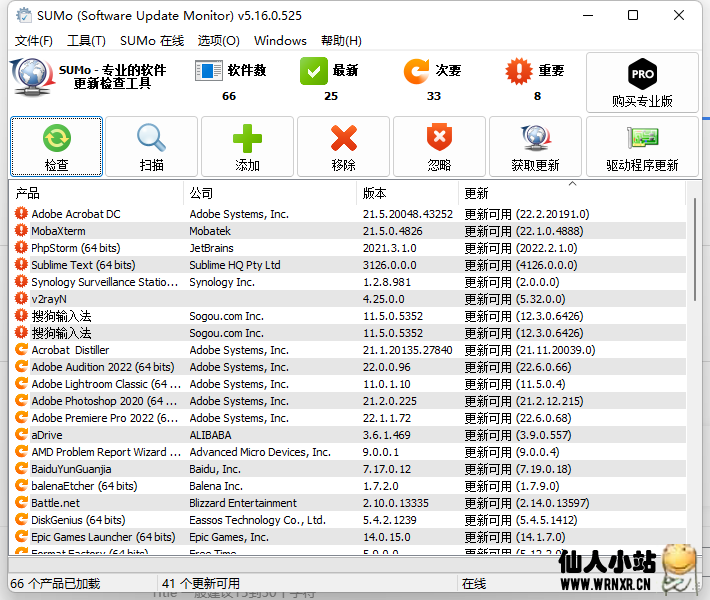Click the green checkmark 最新 icon
The height and width of the screenshot is (600, 710).
[313, 71]
